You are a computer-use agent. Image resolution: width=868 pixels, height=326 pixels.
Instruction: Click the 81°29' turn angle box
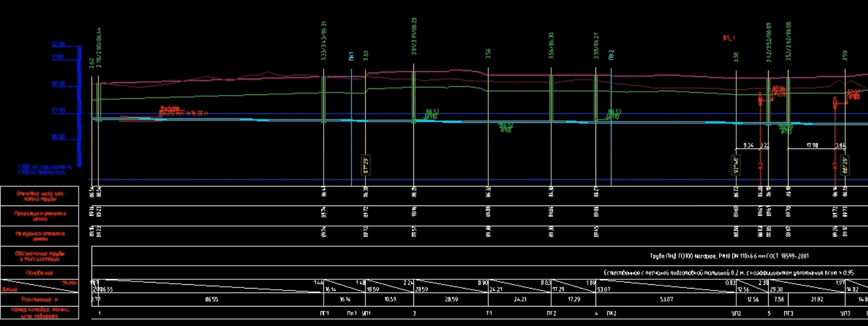point(365,165)
